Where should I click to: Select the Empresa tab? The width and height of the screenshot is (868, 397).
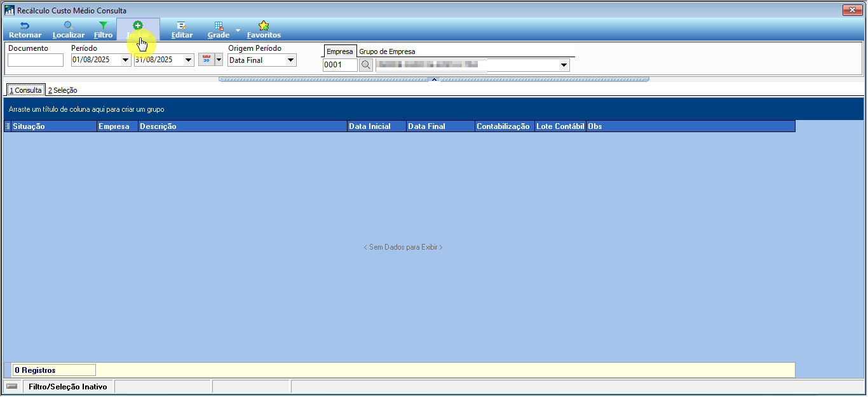(339, 51)
